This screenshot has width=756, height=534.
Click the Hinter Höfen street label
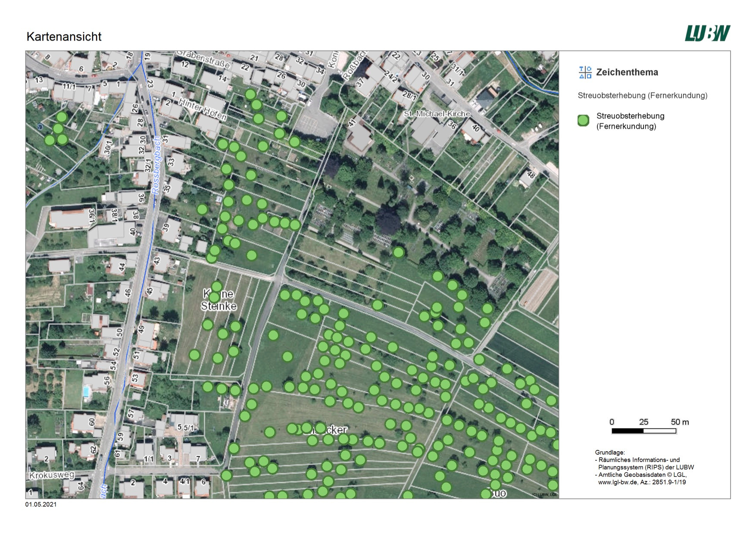(202, 109)
